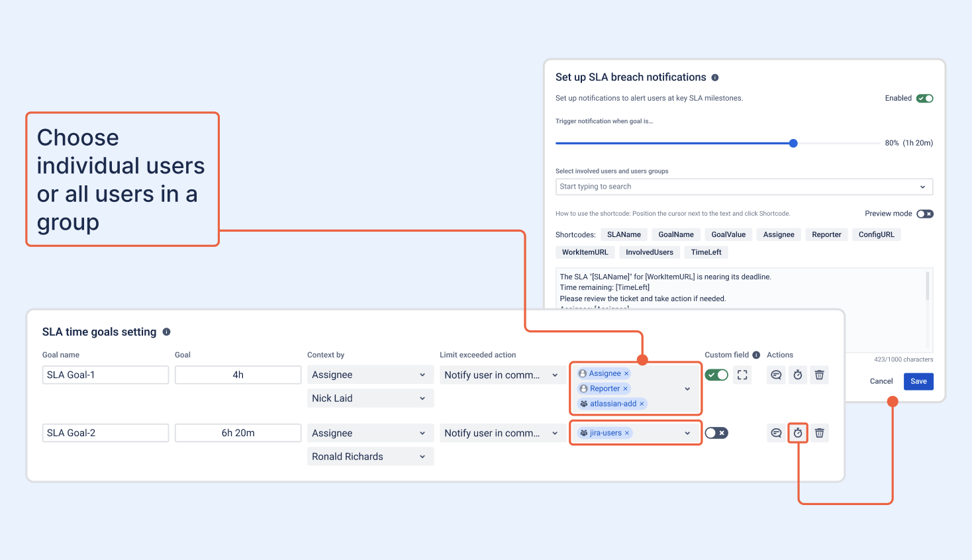972x560 pixels.
Task: Click the 80% trigger slider handle
Action: [793, 143]
